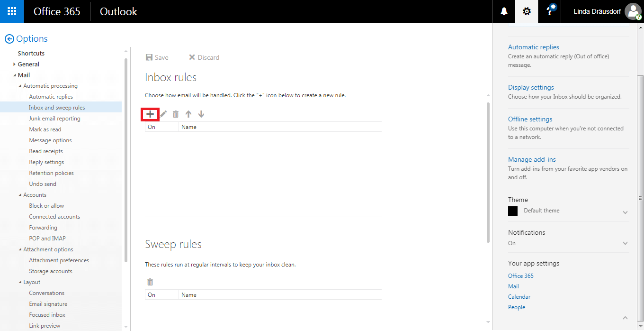Image resolution: width=644 pixels, height=331 pixels.
Task: Create a new inbox rule with the plus icon
Action: pos(150,114)
